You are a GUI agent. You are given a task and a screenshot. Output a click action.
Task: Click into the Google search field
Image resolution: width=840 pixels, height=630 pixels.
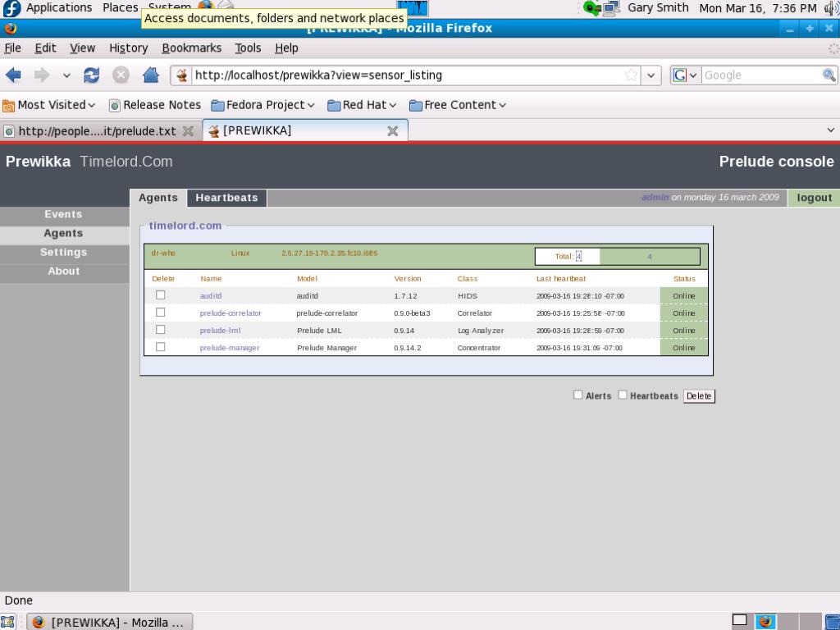coord(760,75)
